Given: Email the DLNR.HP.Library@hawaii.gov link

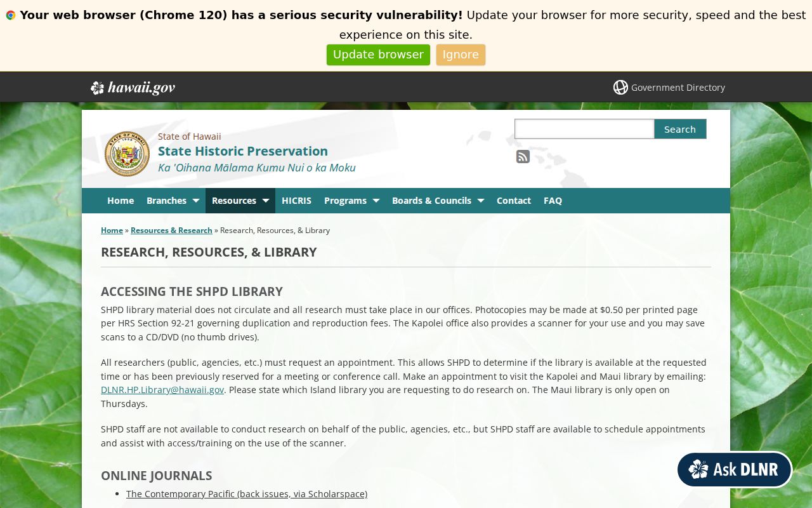Looking at the screenshot, I should [162, 390].
